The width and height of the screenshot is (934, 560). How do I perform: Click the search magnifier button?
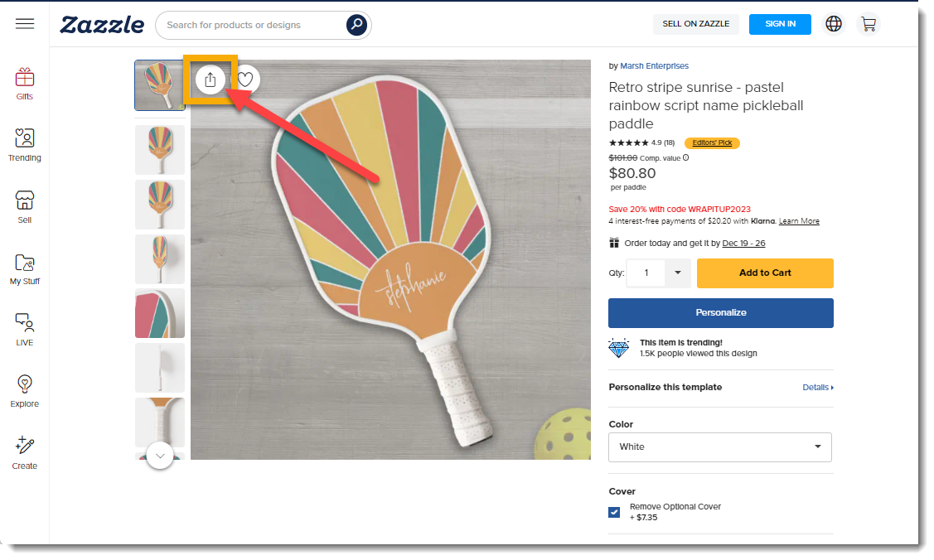click(356, 25)
